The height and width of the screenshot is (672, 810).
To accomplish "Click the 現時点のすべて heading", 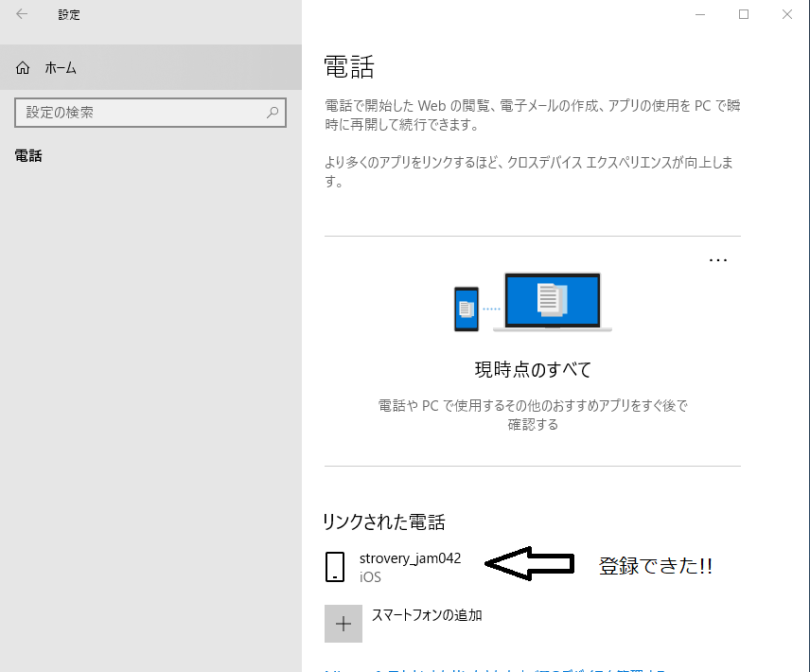I will (x=533, y=369).
